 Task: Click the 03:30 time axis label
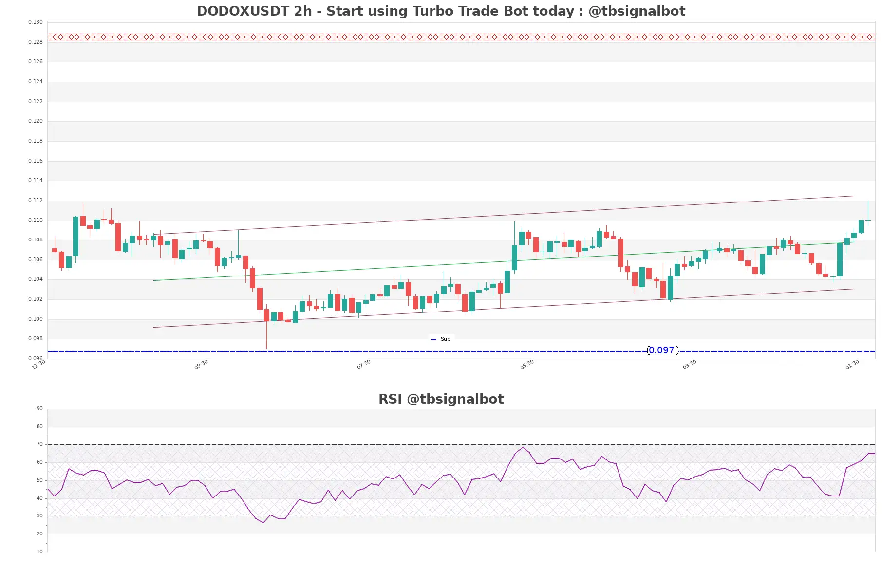689,365
